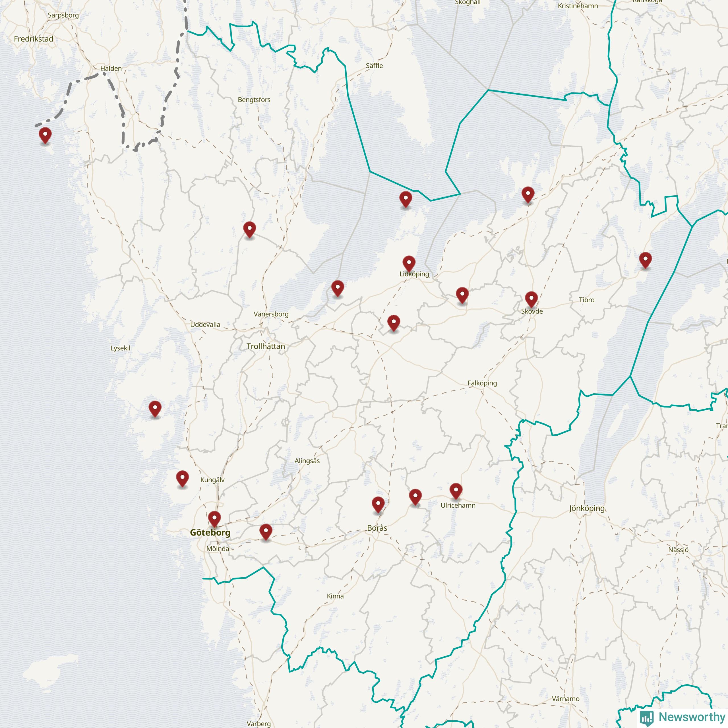
Task: Click the Kinna town label
Action: 335,596
